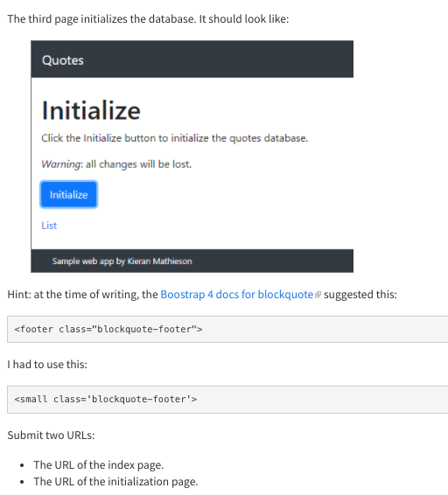This screenshot has width=448, height=495.
Task: Click the Sample web app by Kieran Mathieson footer
Action: click(122, 261)
